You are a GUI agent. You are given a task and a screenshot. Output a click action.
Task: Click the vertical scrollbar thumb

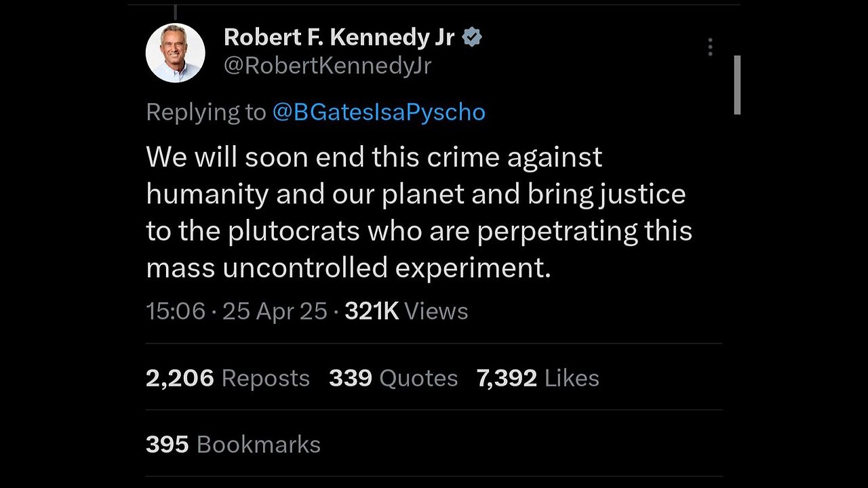pyautogui.click(x=737, y=85)
